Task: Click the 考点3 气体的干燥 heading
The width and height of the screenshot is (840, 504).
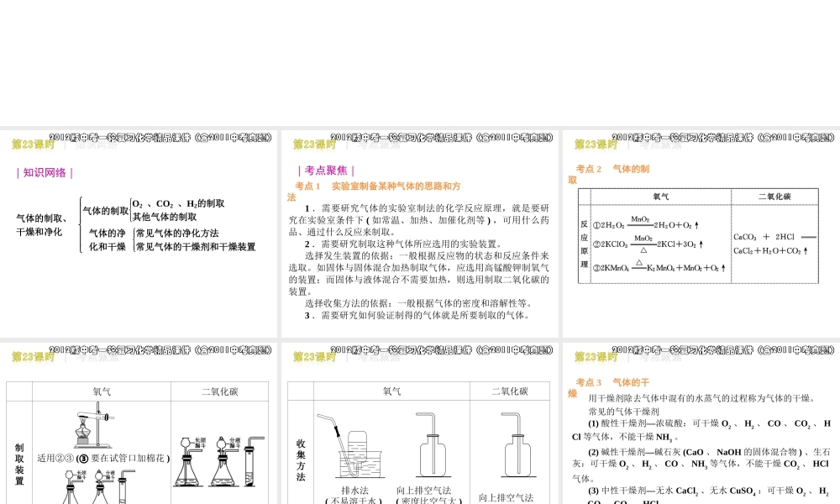Action: coord(612,383)
